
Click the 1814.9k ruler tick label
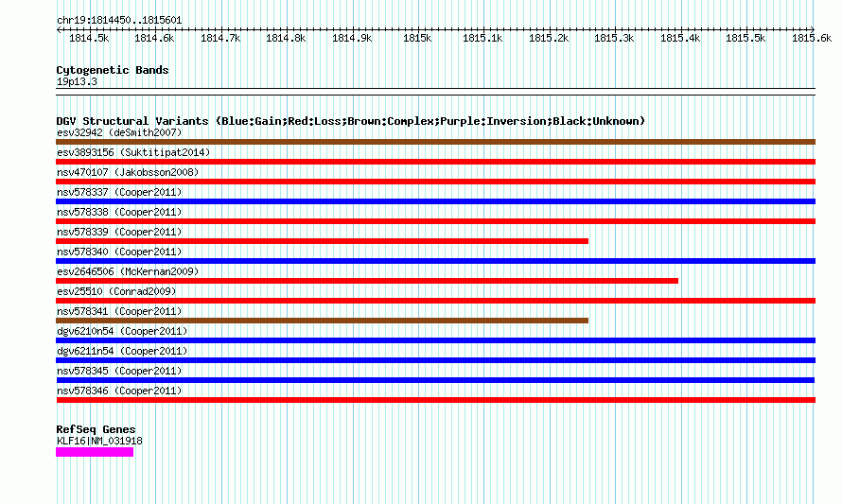(x=352, y=38)
